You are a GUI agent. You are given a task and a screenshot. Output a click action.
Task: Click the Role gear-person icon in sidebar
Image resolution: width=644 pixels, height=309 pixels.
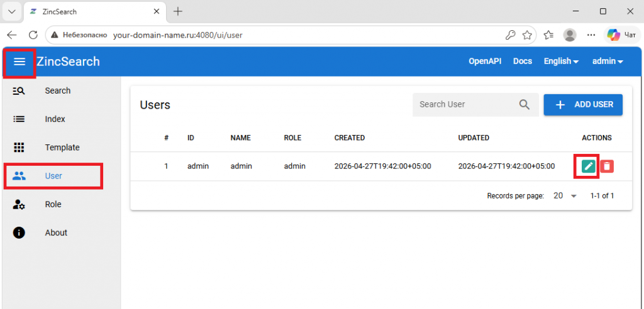[19, 204]
